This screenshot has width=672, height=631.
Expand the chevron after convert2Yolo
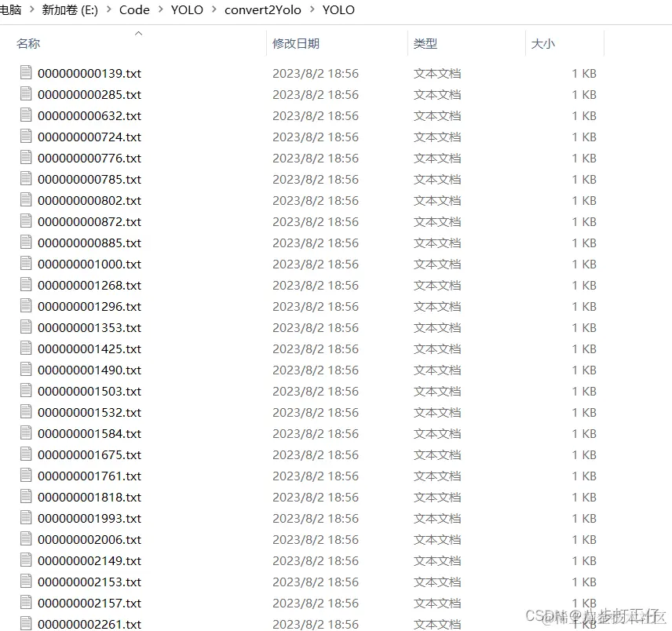pos(312,9)
